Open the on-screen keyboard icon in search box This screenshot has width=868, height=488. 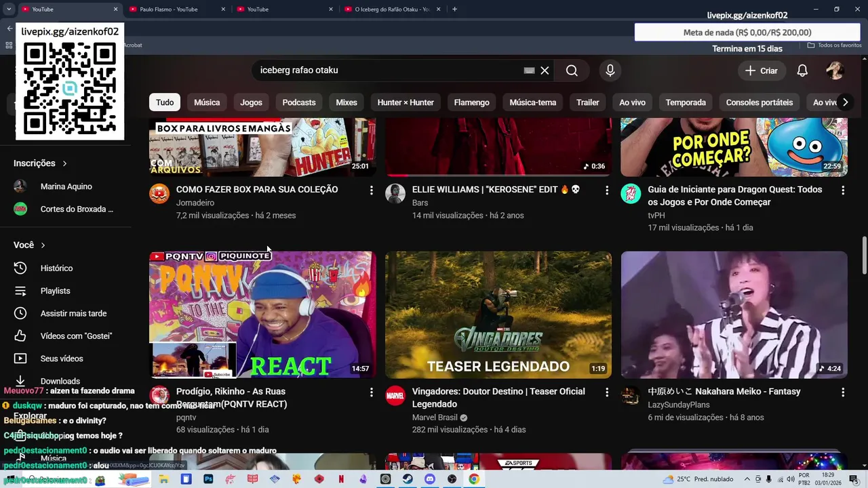530,70
